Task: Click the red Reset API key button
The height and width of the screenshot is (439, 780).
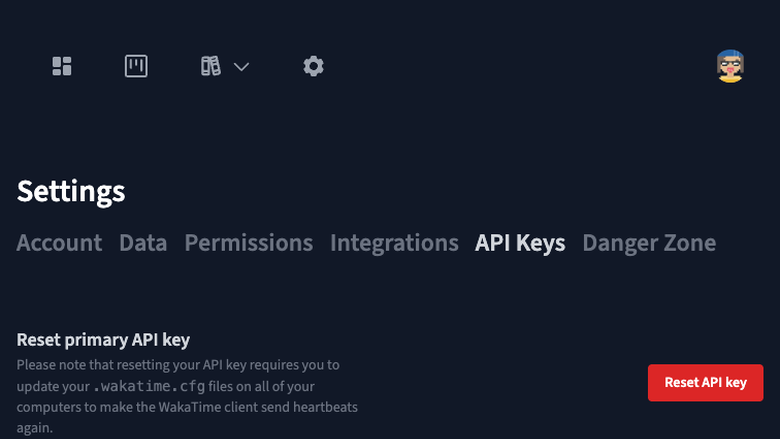Action: (x=705, y=383)
